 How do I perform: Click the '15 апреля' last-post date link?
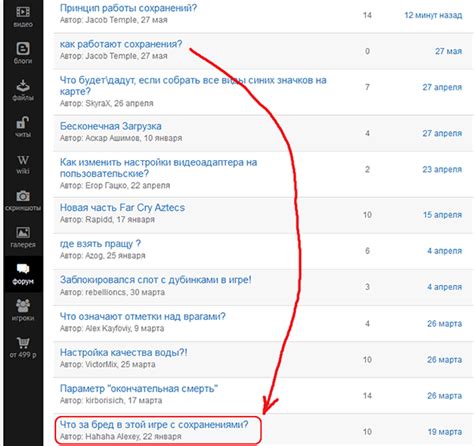click(443, 215)
